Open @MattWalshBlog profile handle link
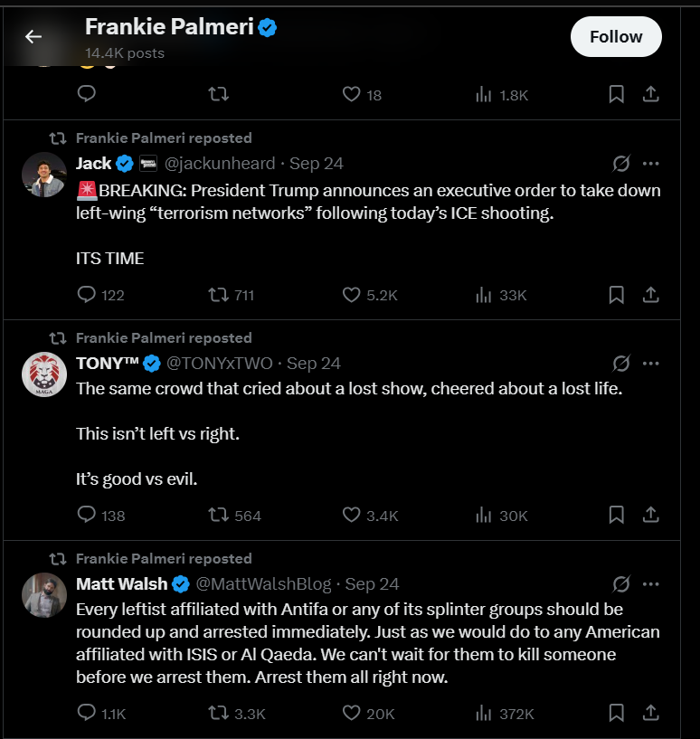 (x=263, y=584)
